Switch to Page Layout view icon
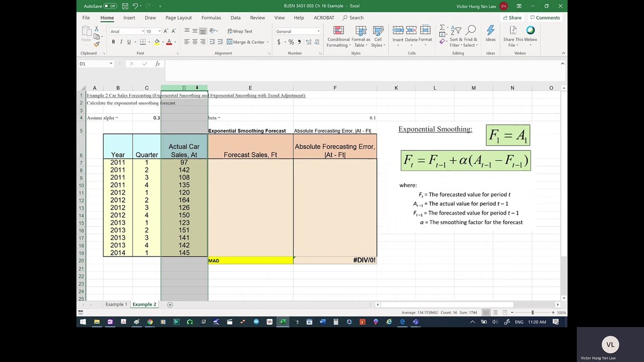Screen dimensions: 644x362 coord(496,313)
